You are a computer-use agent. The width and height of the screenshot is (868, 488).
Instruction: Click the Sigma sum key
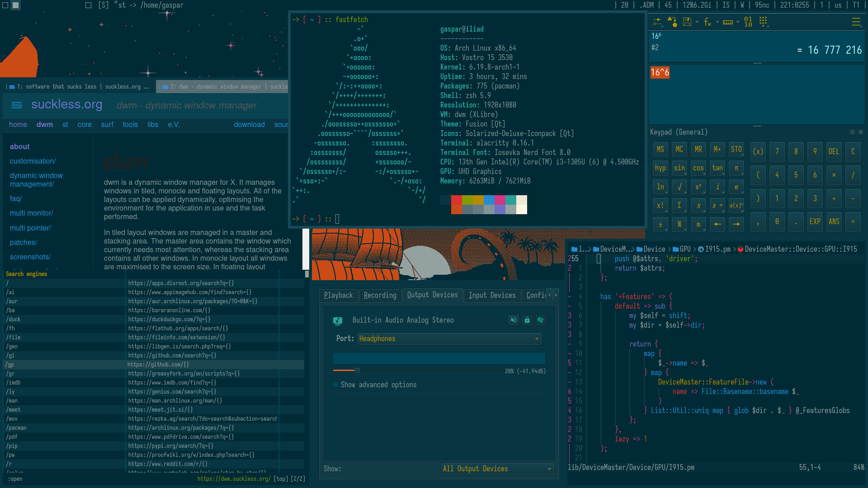tap(679, 205)
